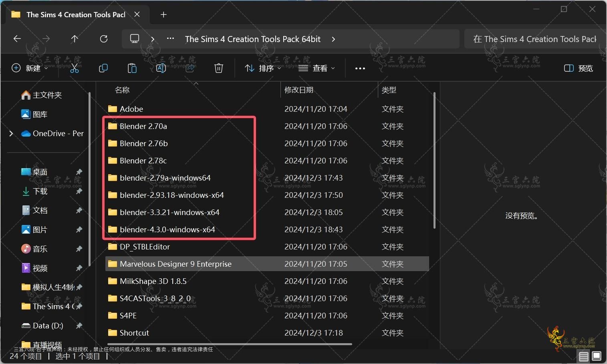Click the Copy icon in toolbar
Screen dimensions: 607x364
click(x=103, y=68)
